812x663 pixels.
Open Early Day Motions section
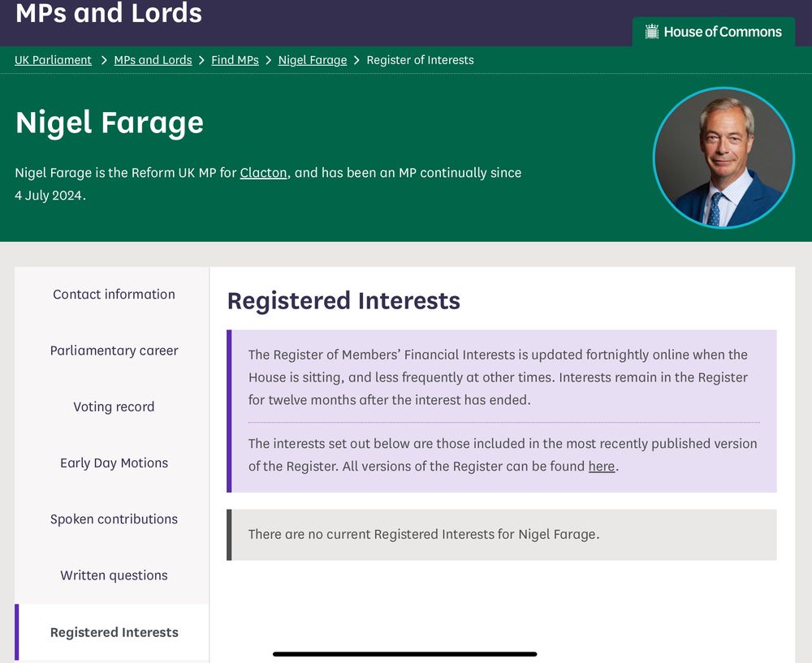tap(112, 463)
